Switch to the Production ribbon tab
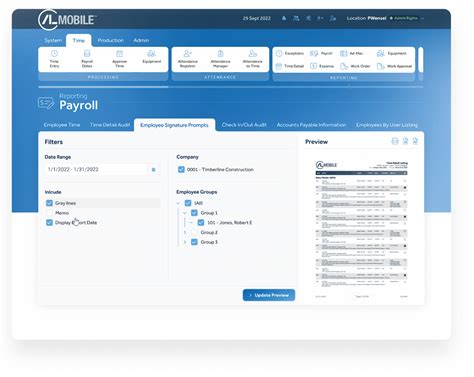Viewport: 474px width, 377px height. pyautogui.click(x=110, y=40)
